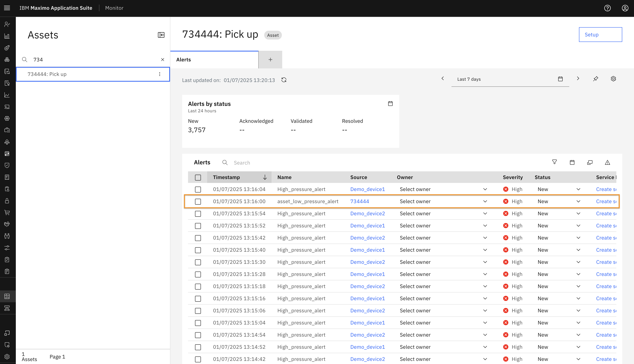Refresh the last updated data

(x=284, y=80)
